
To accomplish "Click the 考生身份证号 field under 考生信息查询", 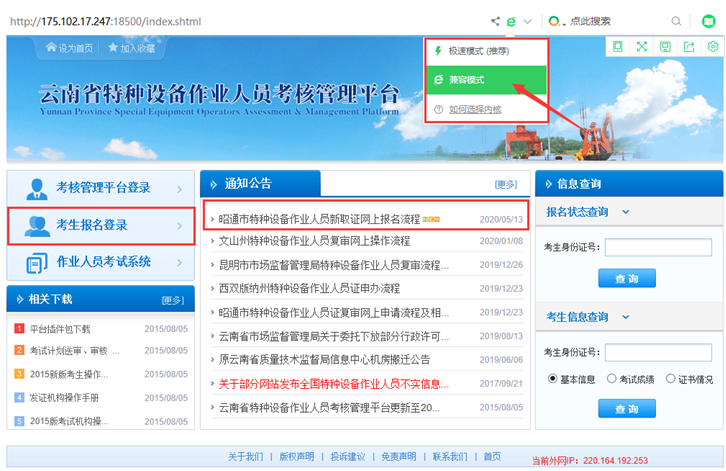I will [643, 352].
